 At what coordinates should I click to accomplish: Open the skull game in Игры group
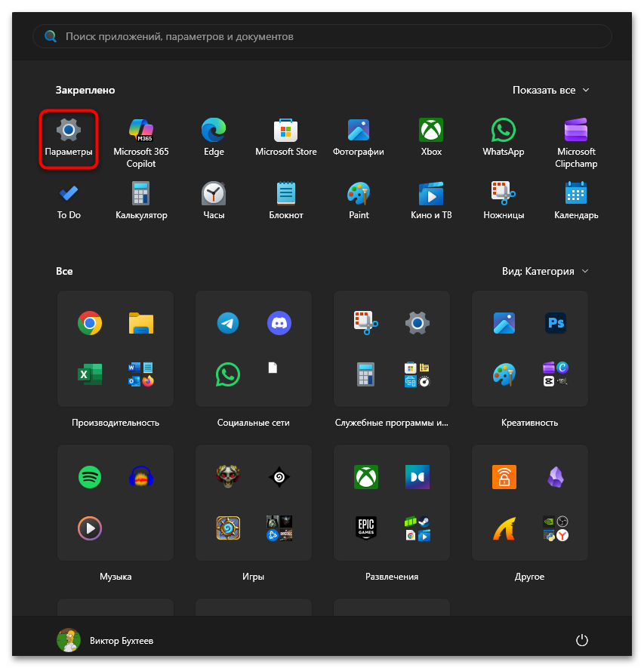click(x=228, y=477)
